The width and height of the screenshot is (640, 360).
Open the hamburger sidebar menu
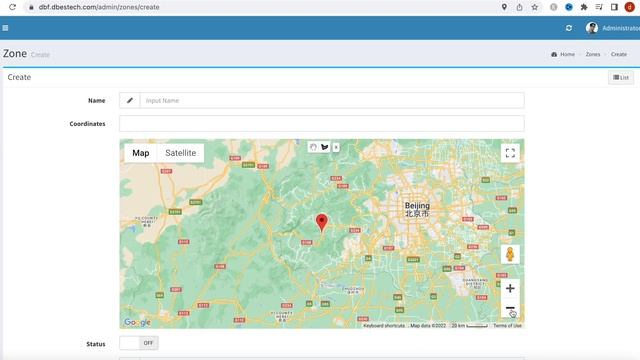point(5,28)
